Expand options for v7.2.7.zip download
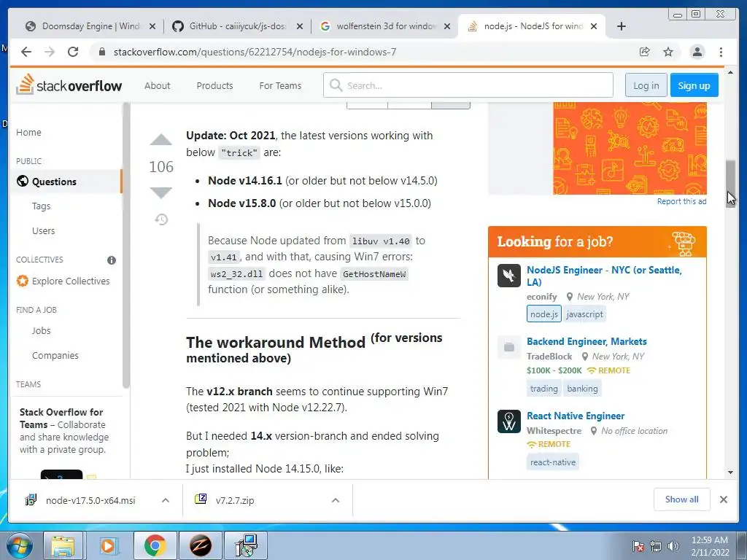 [x=336, y=500]
